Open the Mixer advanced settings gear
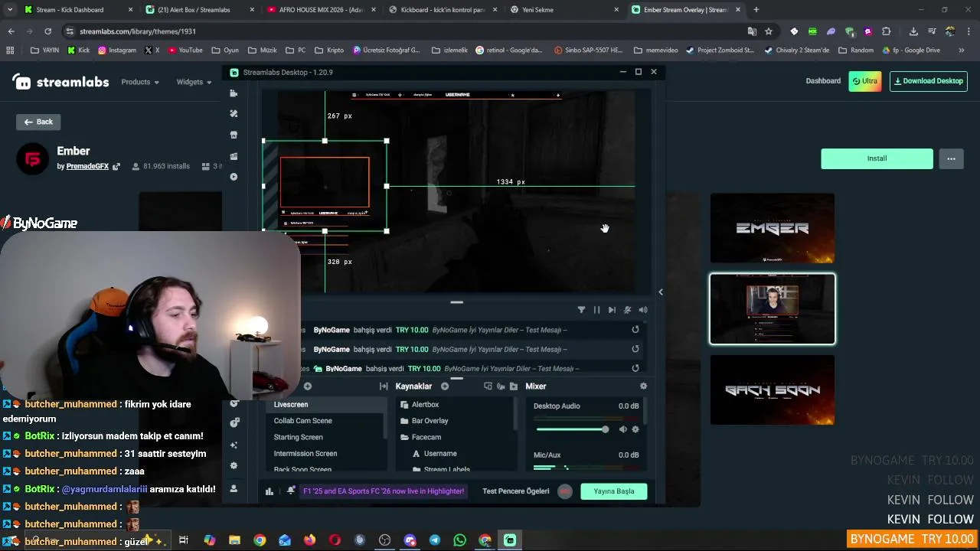Image resolution: width=980 pixels, height=551 pixels. click(643, 386)
